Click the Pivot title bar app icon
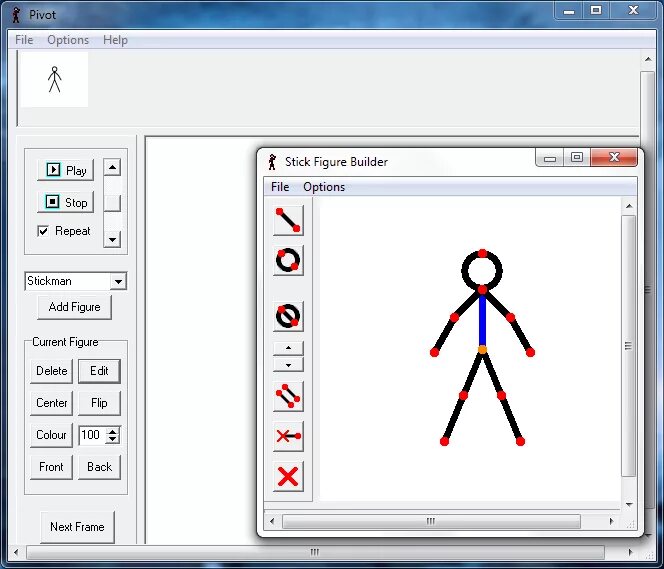 [x=17, y=15]
